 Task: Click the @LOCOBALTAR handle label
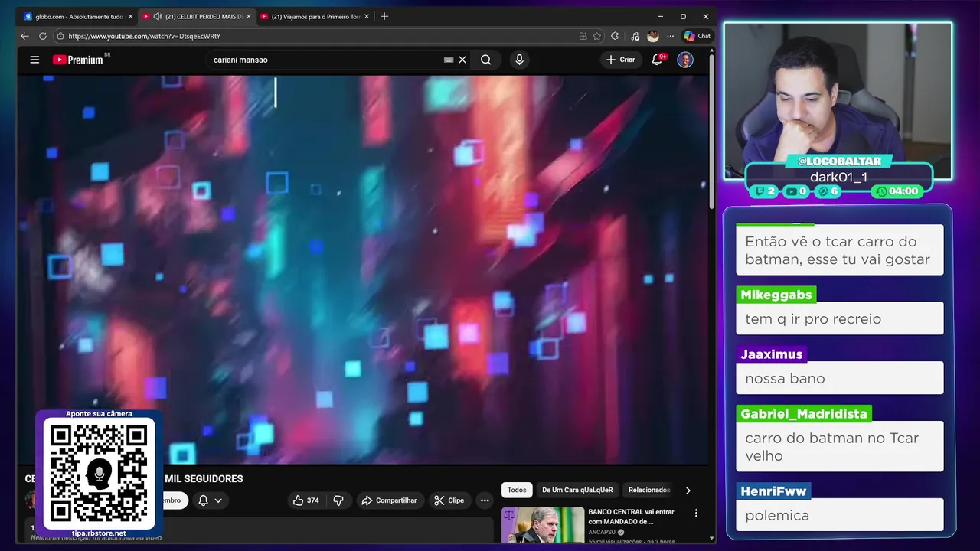[x=839, y=161]
